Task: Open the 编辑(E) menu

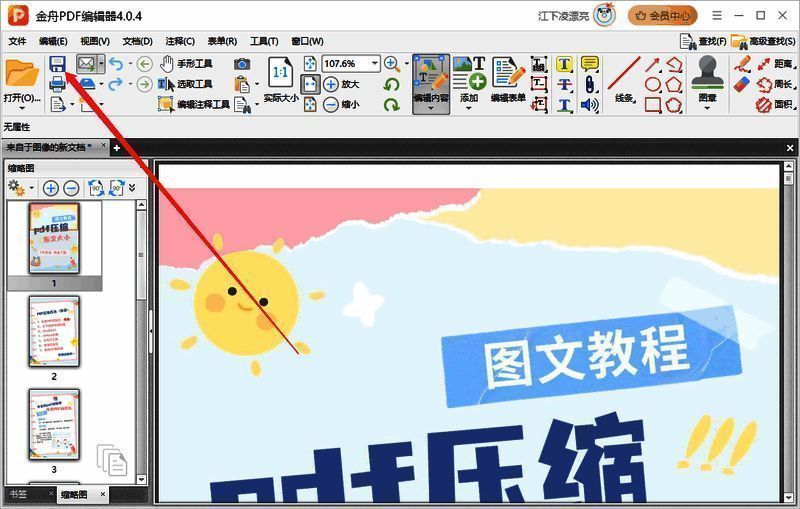Action: click(x=53, y=41)
